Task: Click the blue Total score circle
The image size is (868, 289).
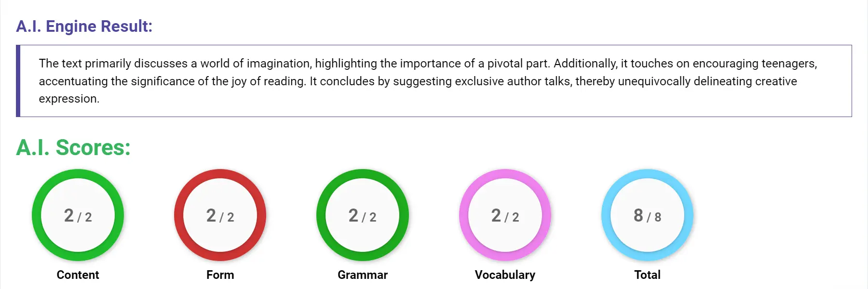Action: [x=647, y=216]
